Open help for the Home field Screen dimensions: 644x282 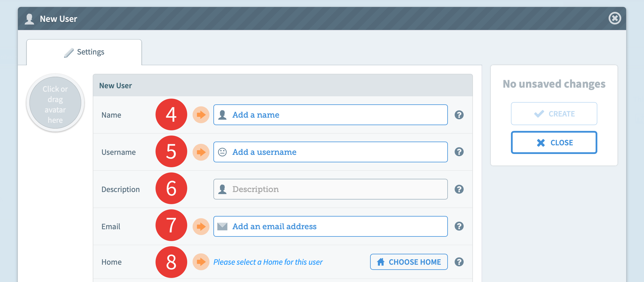pyautogui.click(x=459, y=262)
